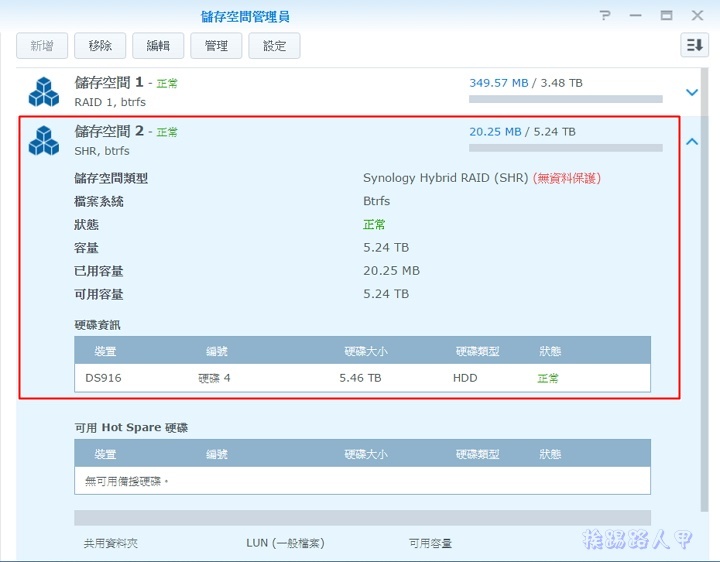Open the 管理 button menu

(x=216, y=46)
